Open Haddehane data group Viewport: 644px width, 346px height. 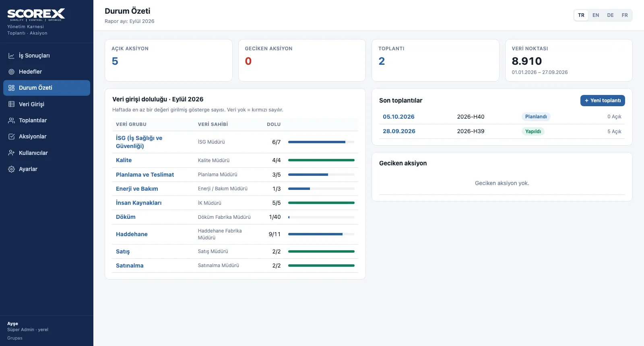(x=132, y=234)
